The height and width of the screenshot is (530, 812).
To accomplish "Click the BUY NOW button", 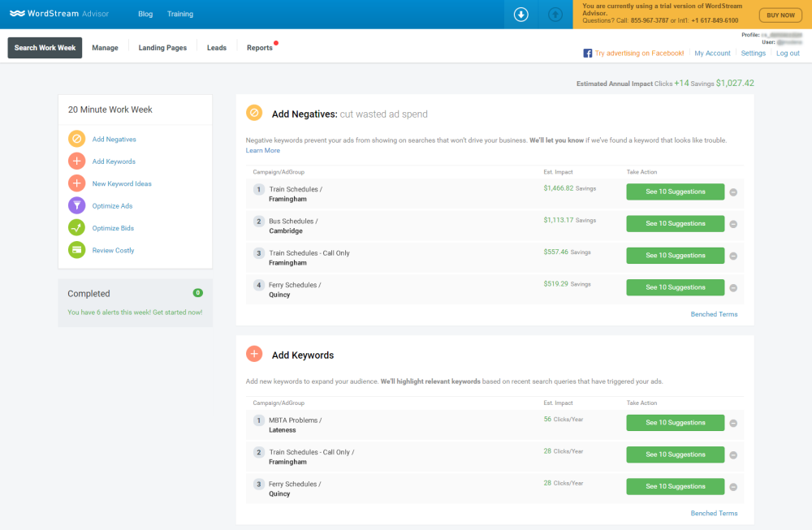I will click(780, 15).
